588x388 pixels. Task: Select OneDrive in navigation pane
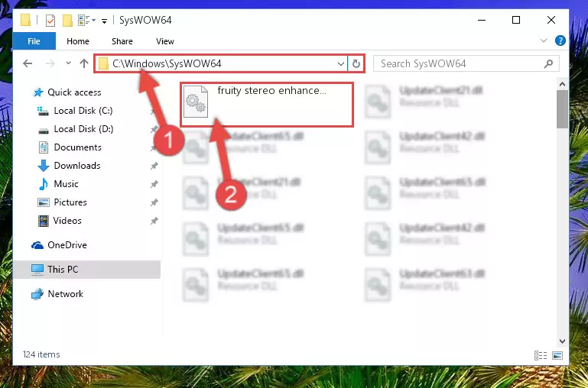67,245
